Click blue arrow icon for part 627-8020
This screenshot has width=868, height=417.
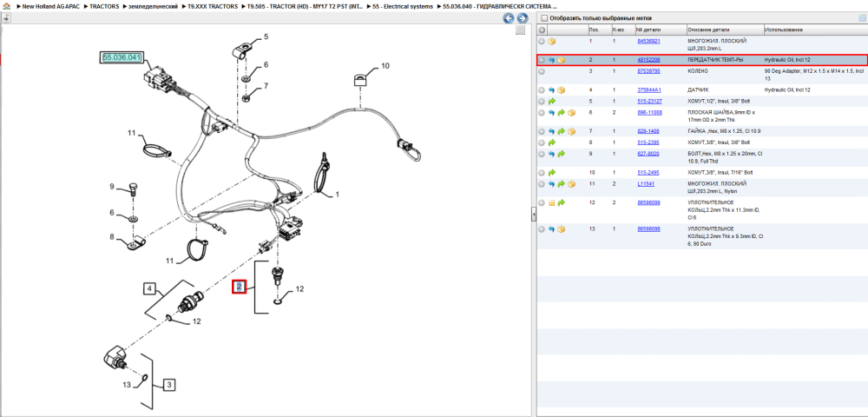(551, 154)
